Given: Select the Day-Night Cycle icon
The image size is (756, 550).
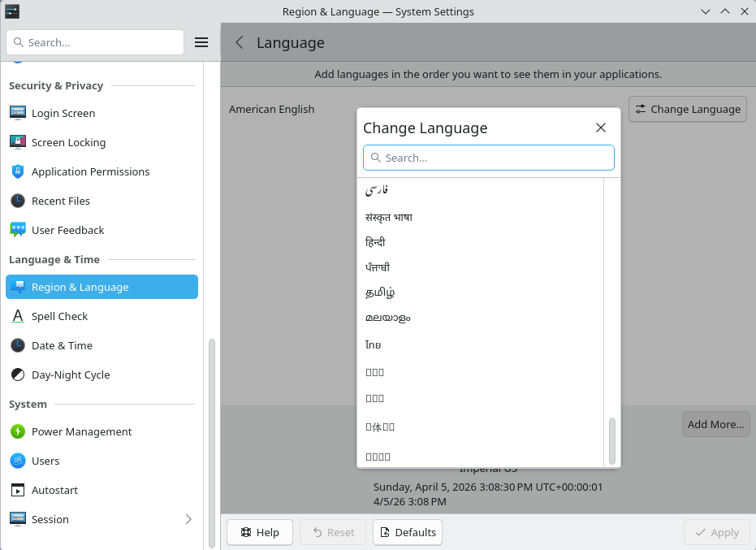Looking at the screenshot, I should click(18, 375).
